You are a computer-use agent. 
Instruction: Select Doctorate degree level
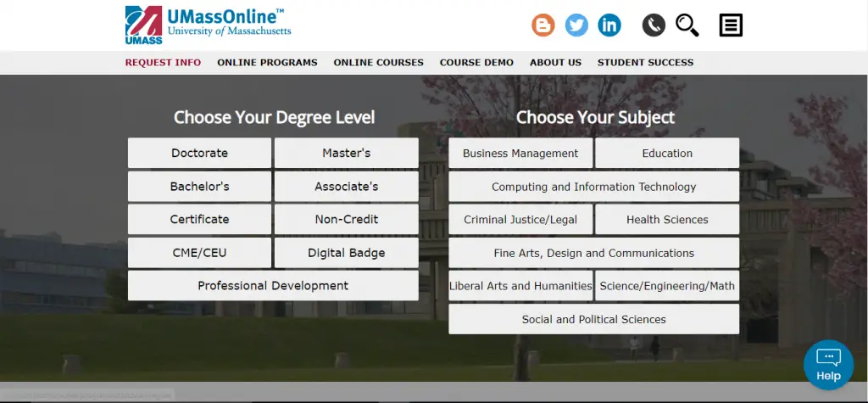[x=199, y=154]
